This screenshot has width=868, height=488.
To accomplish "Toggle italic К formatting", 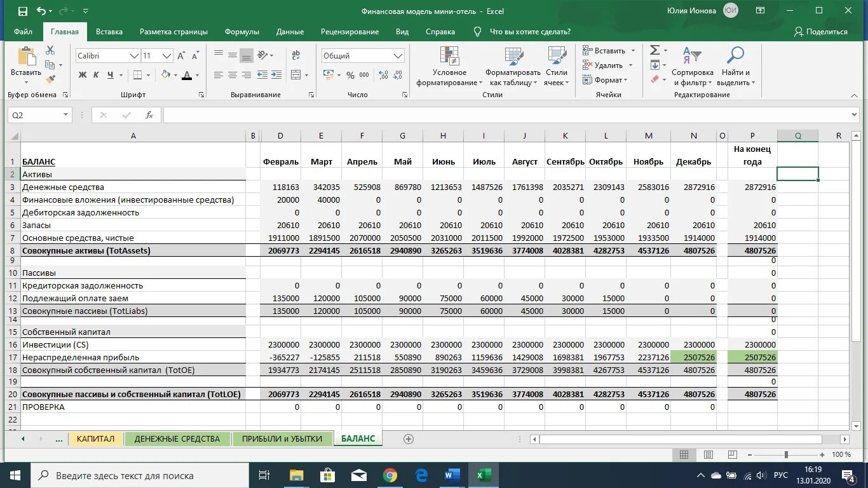I will (x=96, y=75).
